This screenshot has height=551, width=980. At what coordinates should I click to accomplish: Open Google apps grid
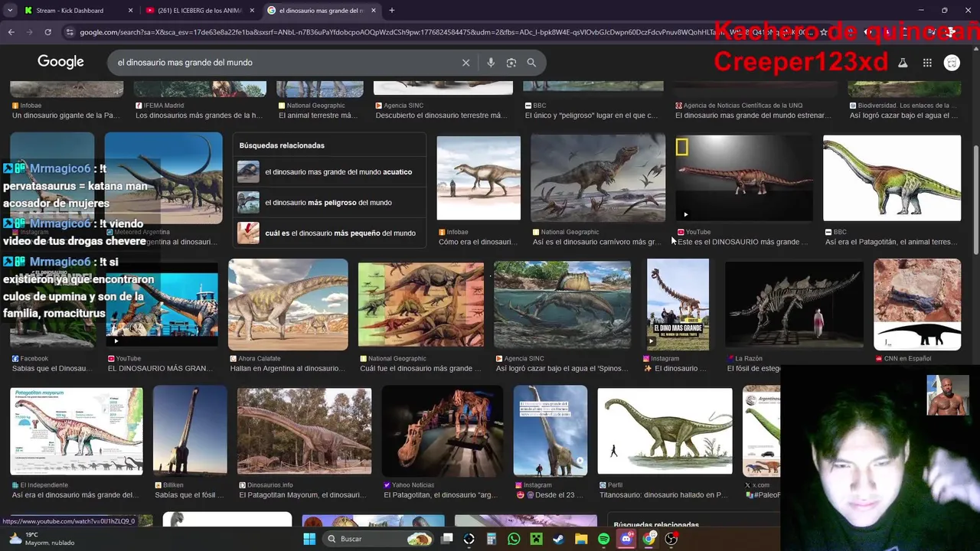(x=927, y=63)
